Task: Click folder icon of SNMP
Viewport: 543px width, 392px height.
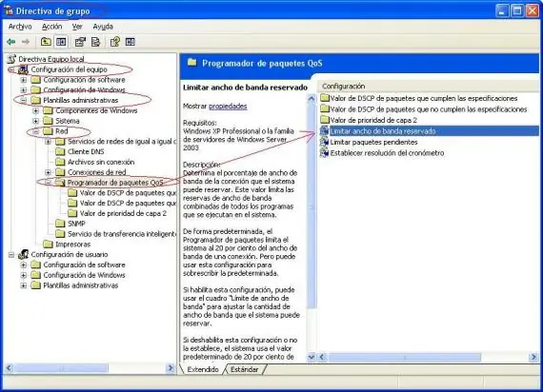Action: pos(60,224)
